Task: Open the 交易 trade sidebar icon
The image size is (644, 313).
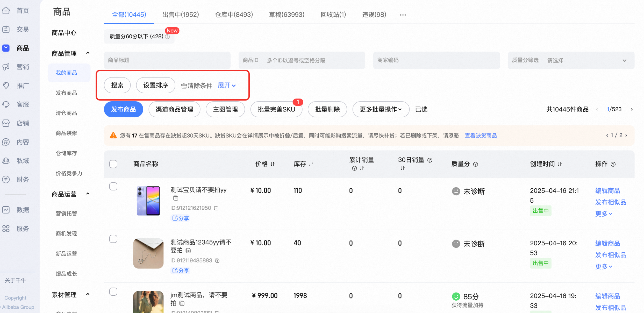Action: coord(6,29)
